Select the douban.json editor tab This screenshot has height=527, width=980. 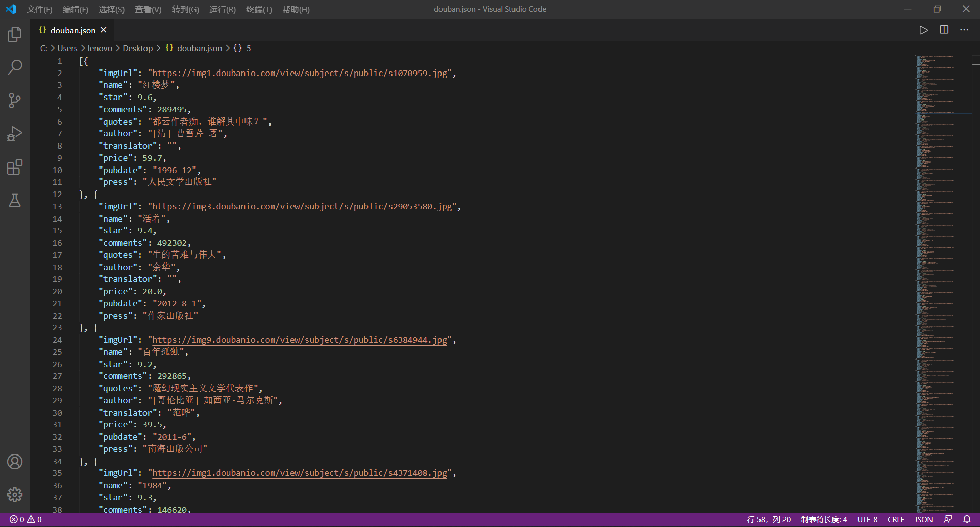click(x=72, y=30)
